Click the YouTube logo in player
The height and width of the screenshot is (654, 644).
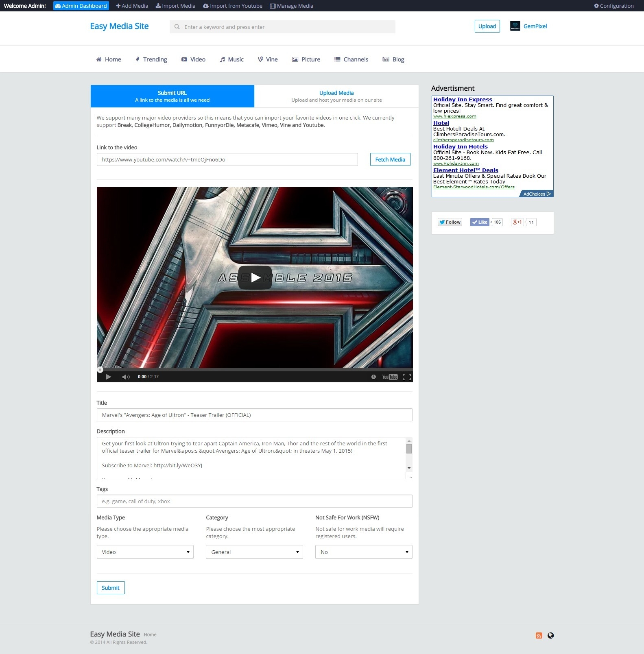click(x=390, y=377)
